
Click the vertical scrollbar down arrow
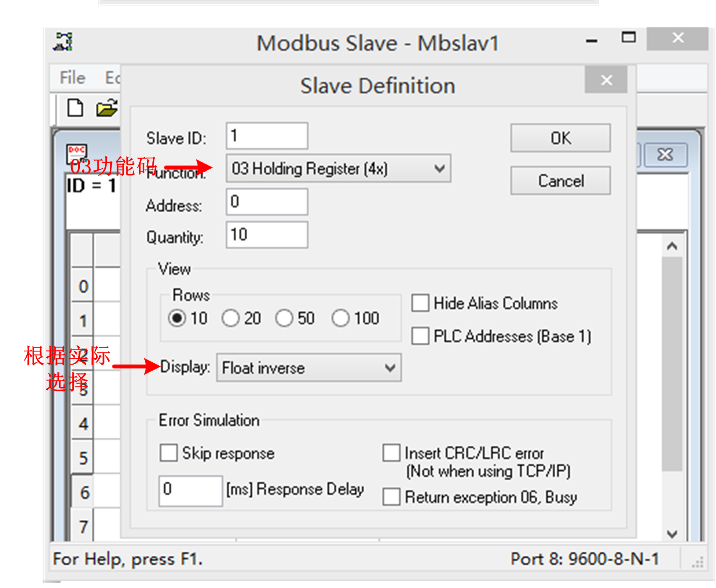(x=672, y=534)
